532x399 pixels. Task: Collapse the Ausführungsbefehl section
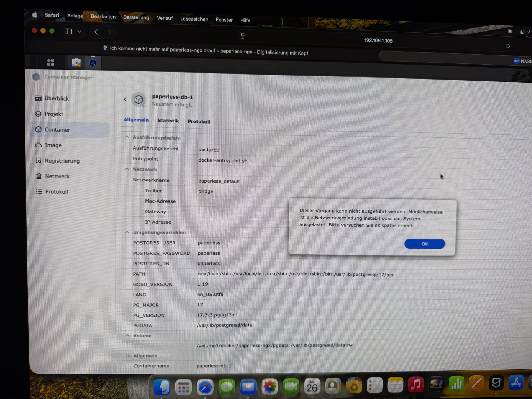127,137
